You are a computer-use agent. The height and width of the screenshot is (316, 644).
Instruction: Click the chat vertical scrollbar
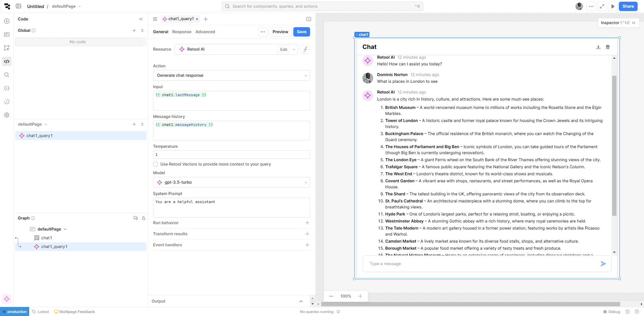point(614,146)
